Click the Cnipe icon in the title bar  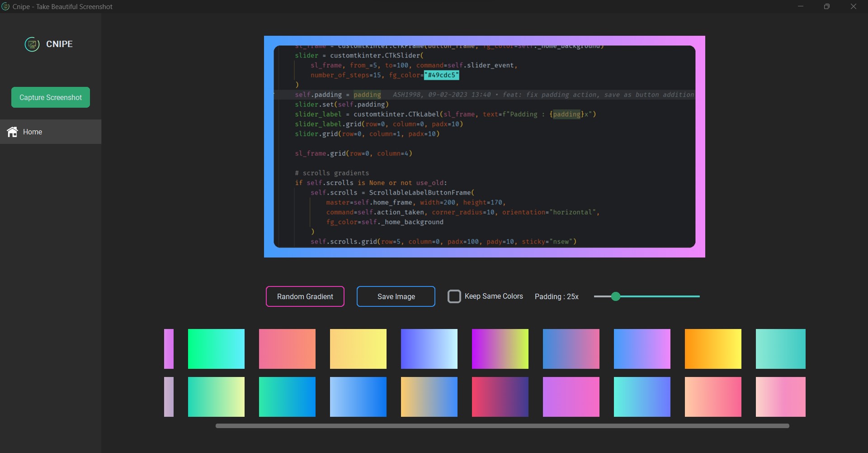tap(5, 7)
